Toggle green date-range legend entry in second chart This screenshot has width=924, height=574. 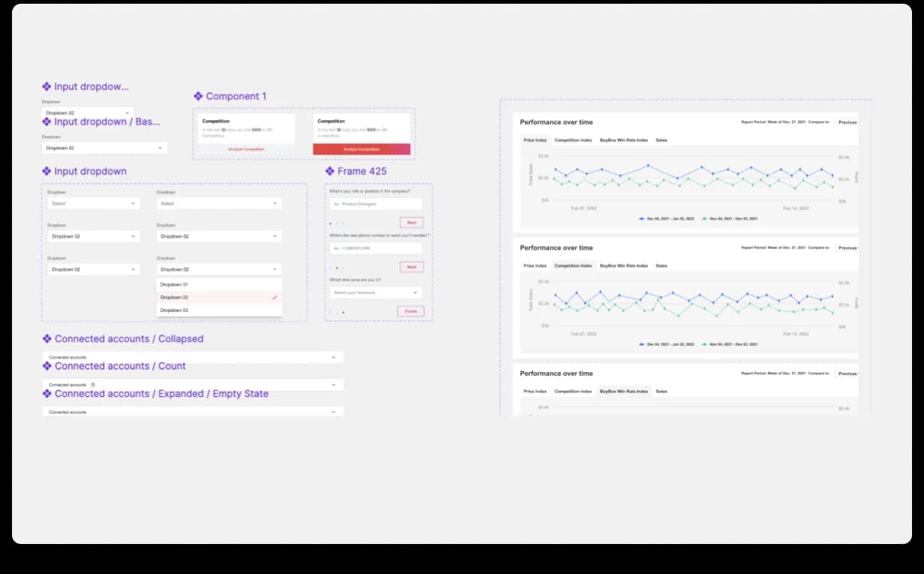(729, 344)
